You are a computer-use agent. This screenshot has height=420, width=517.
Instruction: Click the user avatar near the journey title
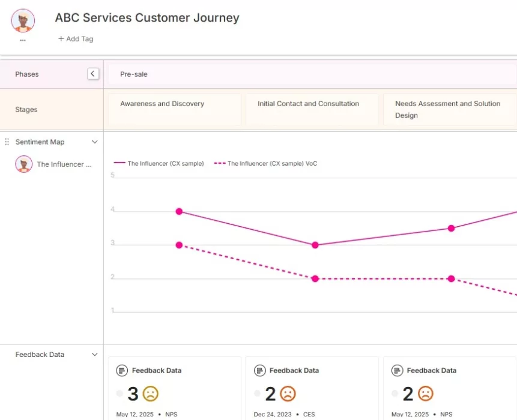(x=23, y=20)
